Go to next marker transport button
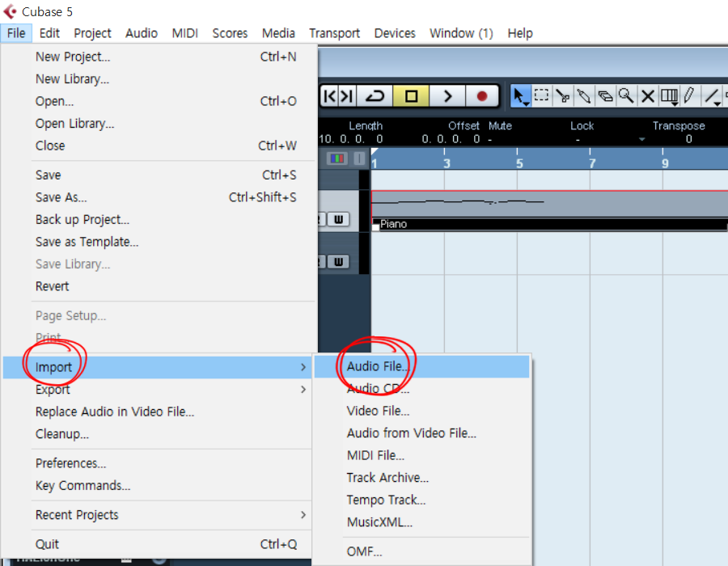The width and height of the screenshot is (728, 566). 347,96
